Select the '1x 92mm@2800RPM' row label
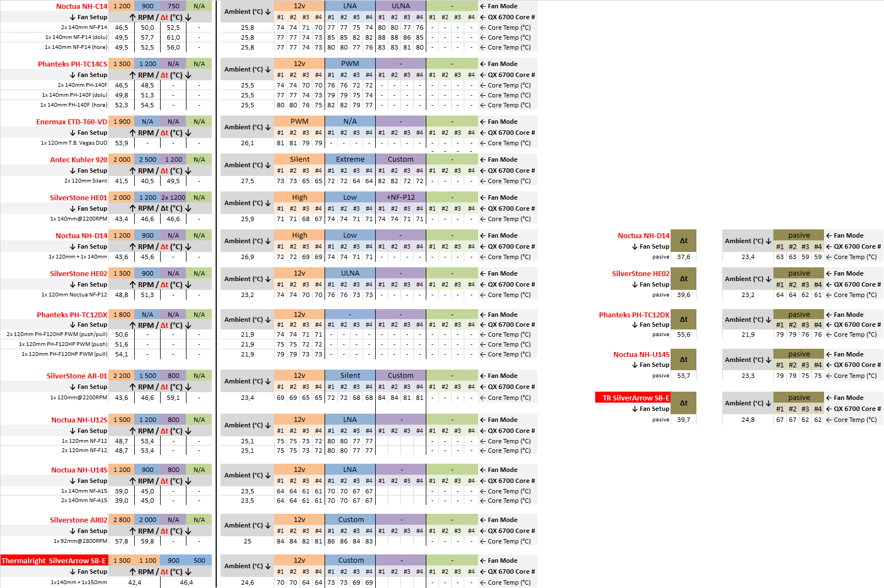Viewport: 884px width, 588px height. coord(80,541)
